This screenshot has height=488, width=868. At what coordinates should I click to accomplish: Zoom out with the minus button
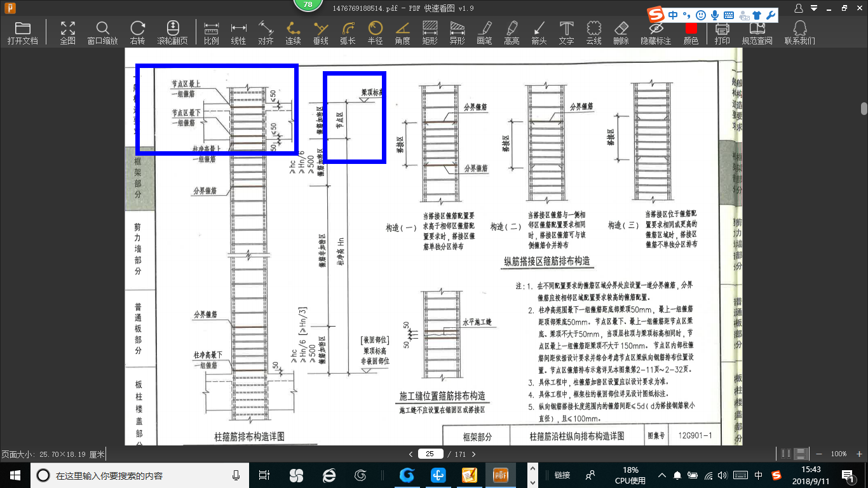tap(819, 454)
